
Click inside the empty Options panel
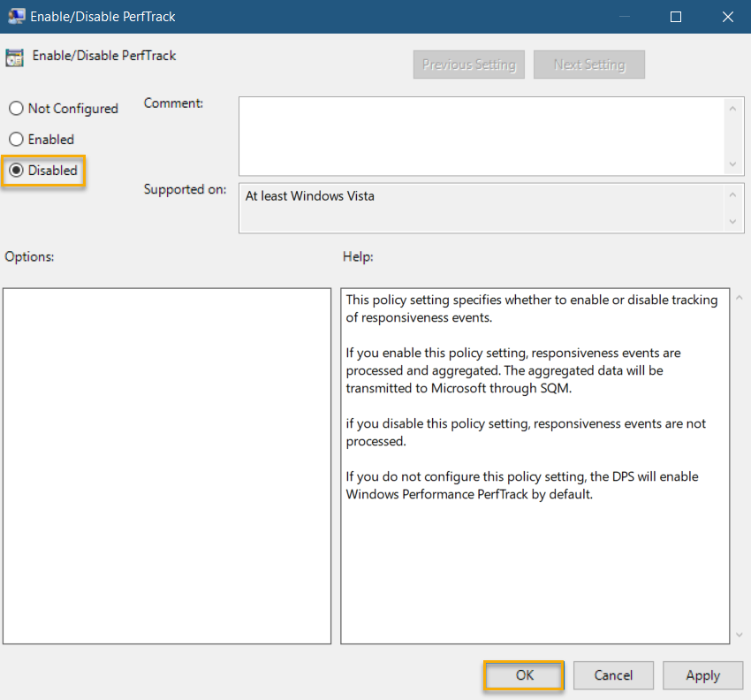pyautogui.click(x=168, y=464)
